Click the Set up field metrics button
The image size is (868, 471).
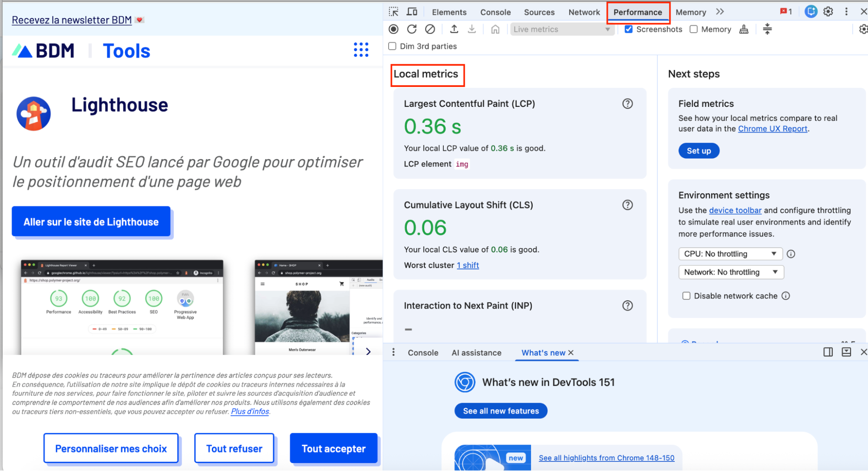tap(699, 151)
